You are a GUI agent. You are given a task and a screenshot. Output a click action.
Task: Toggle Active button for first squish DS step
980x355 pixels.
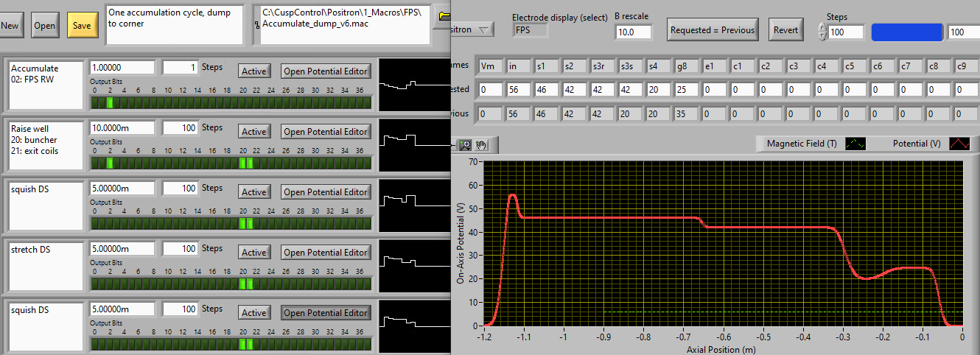point(254,192)
